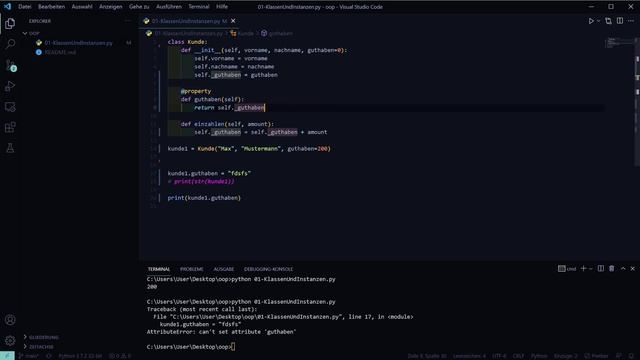Open the Terminal menu

point(199,7)
